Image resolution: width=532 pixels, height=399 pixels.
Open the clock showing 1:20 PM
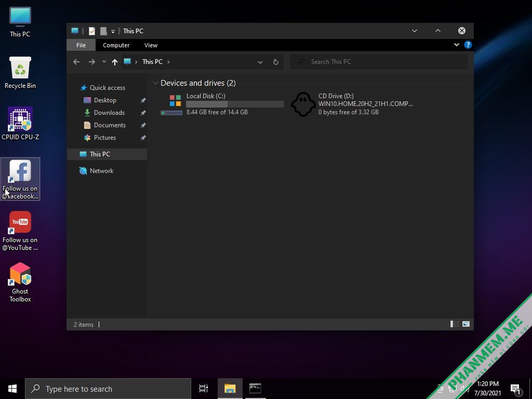pos(487,389)
